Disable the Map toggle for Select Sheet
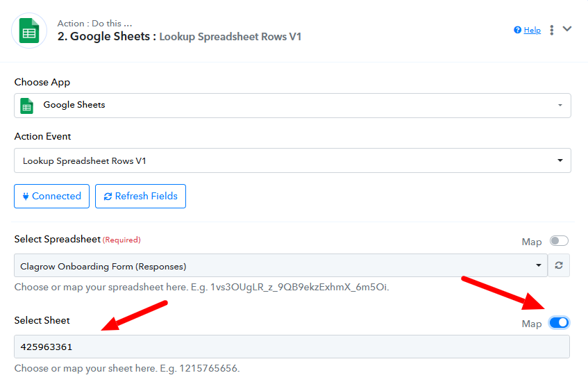This screenshot has height=382, width=588. click(x=559, y=323)
